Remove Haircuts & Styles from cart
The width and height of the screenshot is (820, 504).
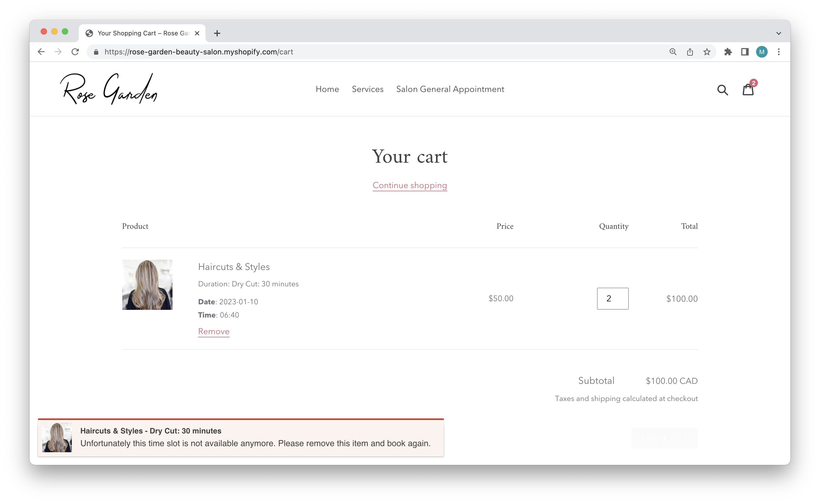click(x=214, y=331)
